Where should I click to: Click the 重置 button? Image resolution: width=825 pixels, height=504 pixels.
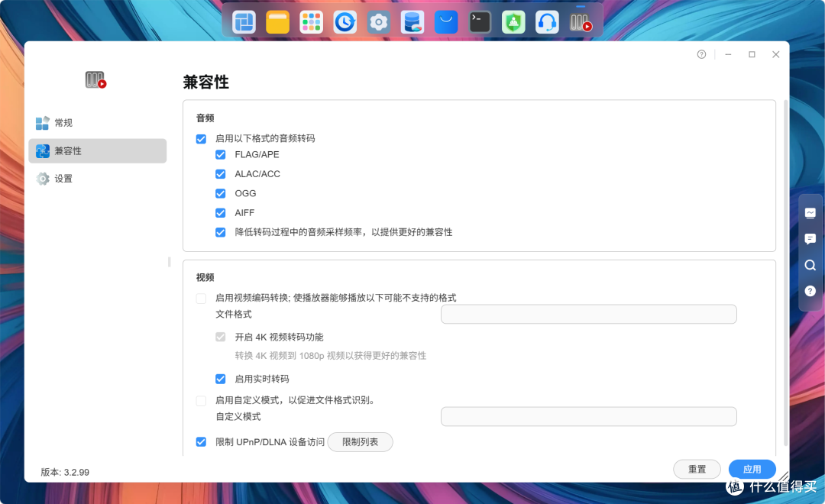pos(697,469)
